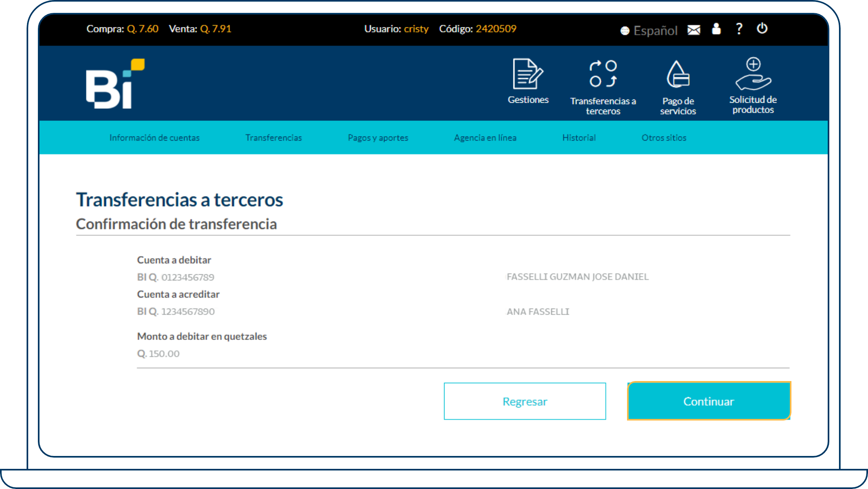The image size is (868, 489).
Task: Open the Gestiones document icon
Action: pos(528,74)
